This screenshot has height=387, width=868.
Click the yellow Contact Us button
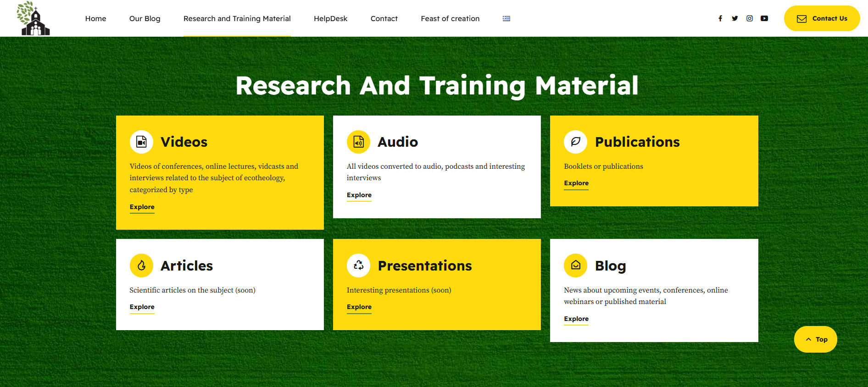pos(822,18)
